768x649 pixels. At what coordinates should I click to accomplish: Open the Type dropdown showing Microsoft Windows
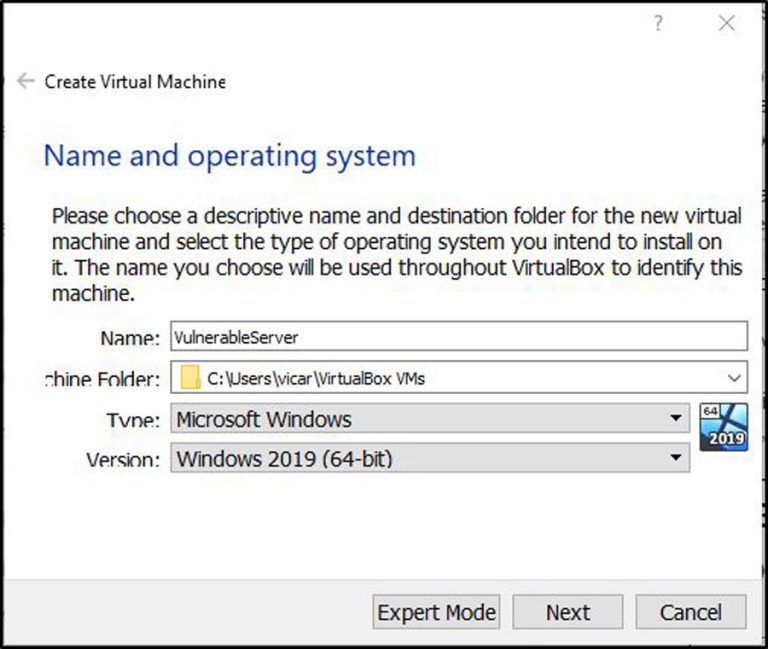coord(420,418)
